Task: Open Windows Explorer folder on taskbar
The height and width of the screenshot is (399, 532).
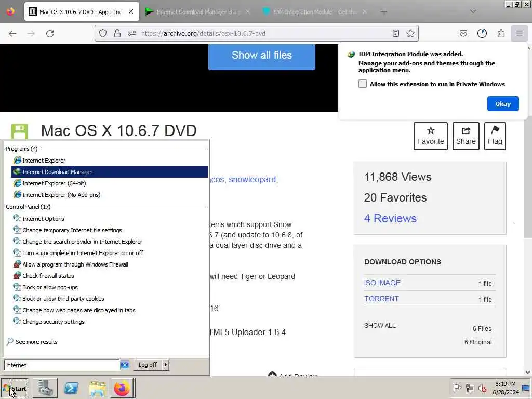Action: (97, 389)
